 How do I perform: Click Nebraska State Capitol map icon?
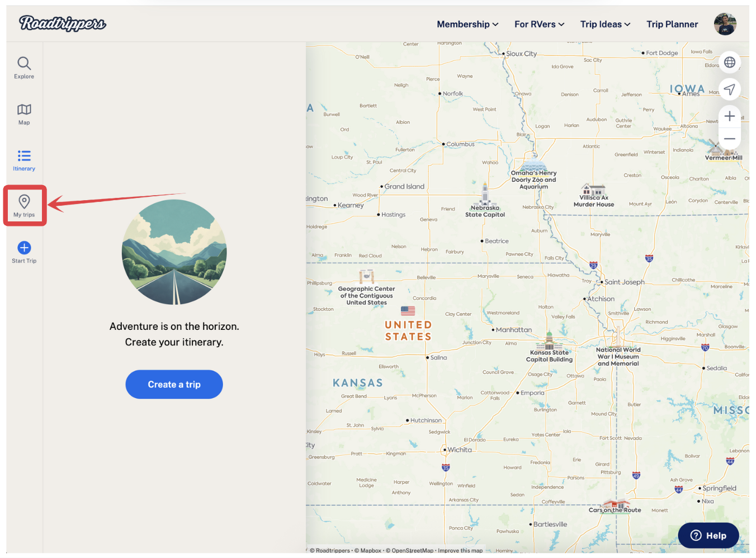[485, 193]
